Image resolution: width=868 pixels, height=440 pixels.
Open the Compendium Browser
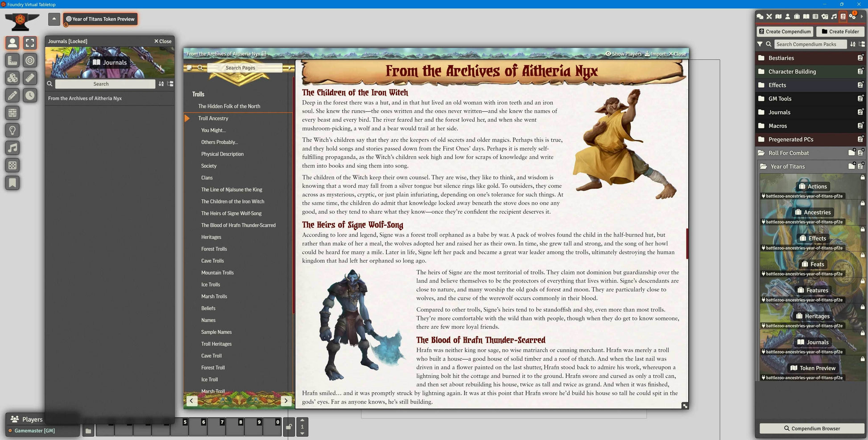pyautogui.click(x=811, y=428)
